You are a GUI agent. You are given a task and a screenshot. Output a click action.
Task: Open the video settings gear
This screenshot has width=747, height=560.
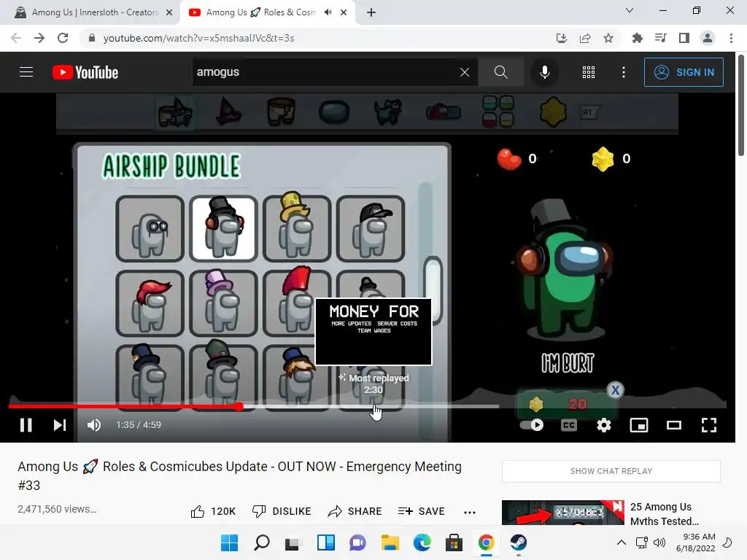pos(603,425)
